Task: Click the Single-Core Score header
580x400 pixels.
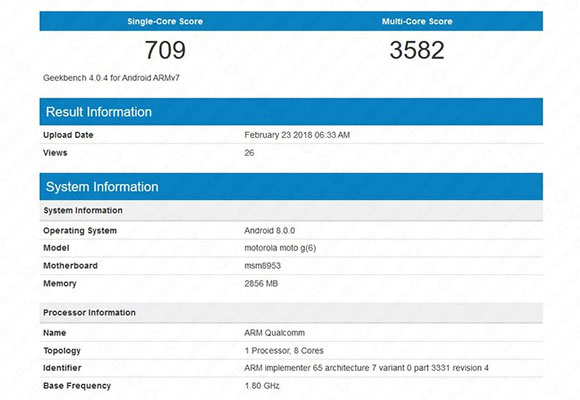Action: [165, 21]
